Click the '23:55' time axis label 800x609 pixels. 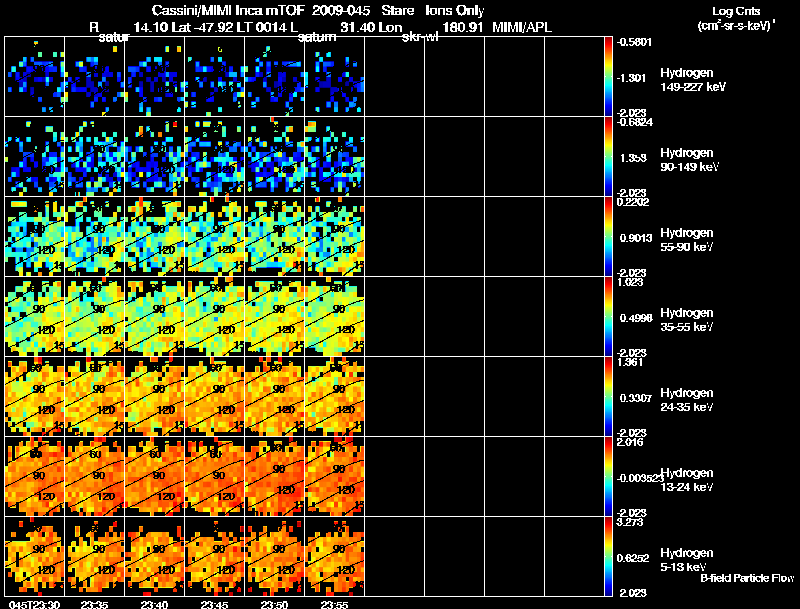pos(334,605)
